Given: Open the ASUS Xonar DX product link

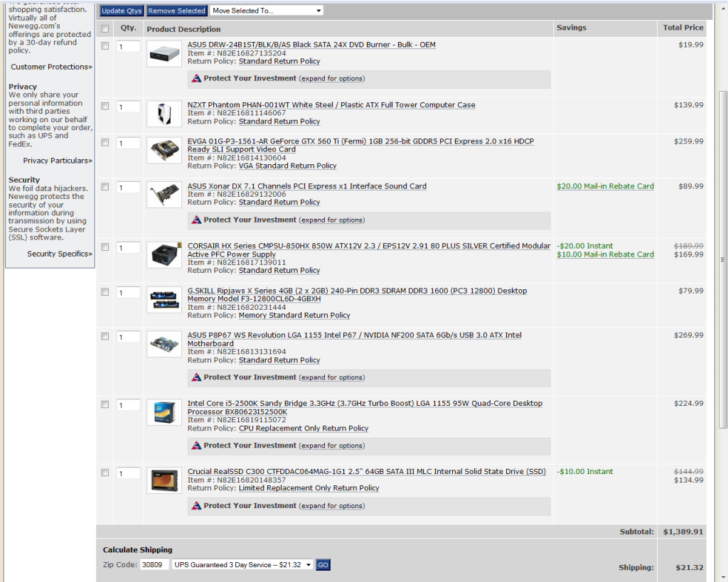Looking at the screenshot, I should 307,186.
